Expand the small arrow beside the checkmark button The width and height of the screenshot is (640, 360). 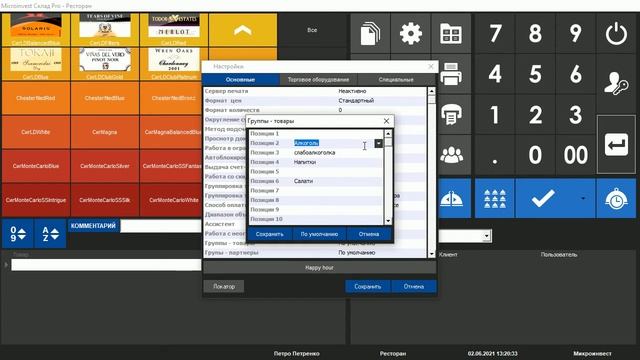583,199
